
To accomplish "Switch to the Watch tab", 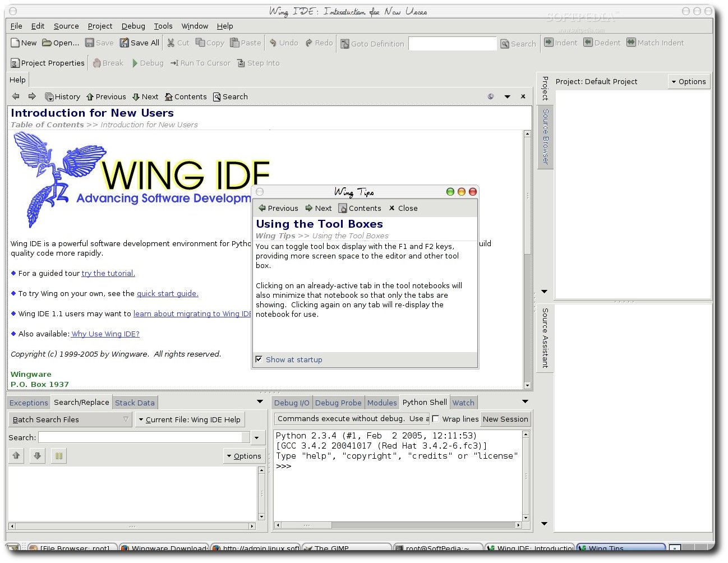I will coord(463,403).
